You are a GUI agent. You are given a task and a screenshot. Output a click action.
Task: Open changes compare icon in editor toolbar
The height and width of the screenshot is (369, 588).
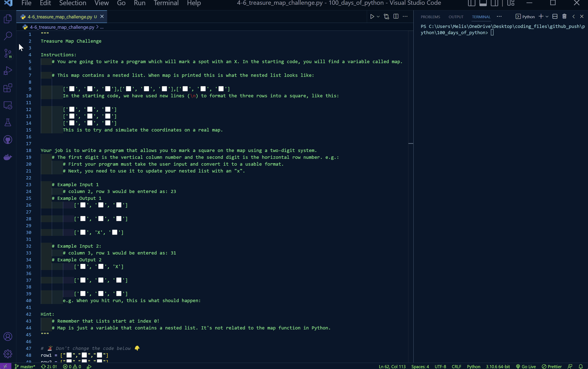point(386,17)
